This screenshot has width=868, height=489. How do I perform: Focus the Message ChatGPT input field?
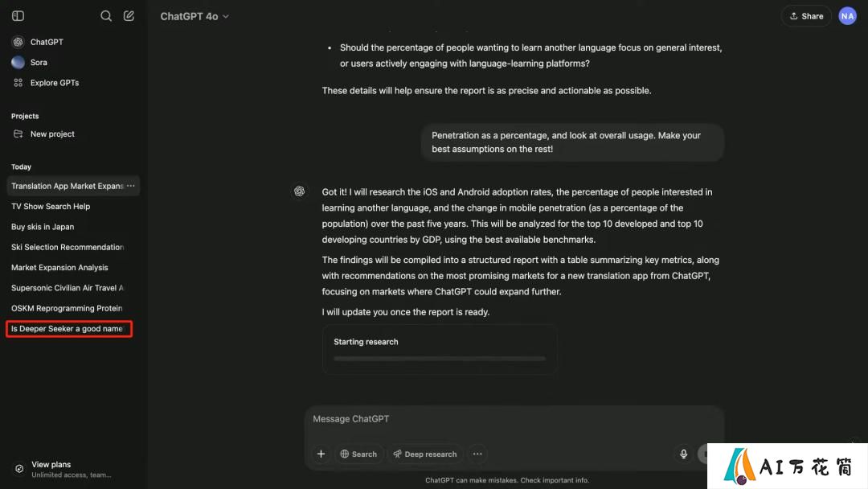pyautogui.click(x=514, y=419)
